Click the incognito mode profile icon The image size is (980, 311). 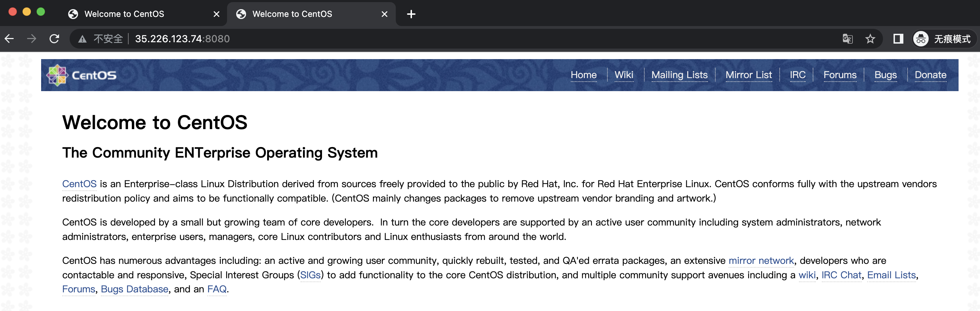(921, 39)
